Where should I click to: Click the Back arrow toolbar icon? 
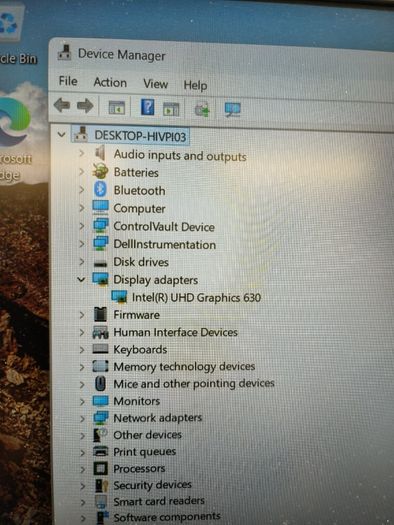click(x=62, y=105)
